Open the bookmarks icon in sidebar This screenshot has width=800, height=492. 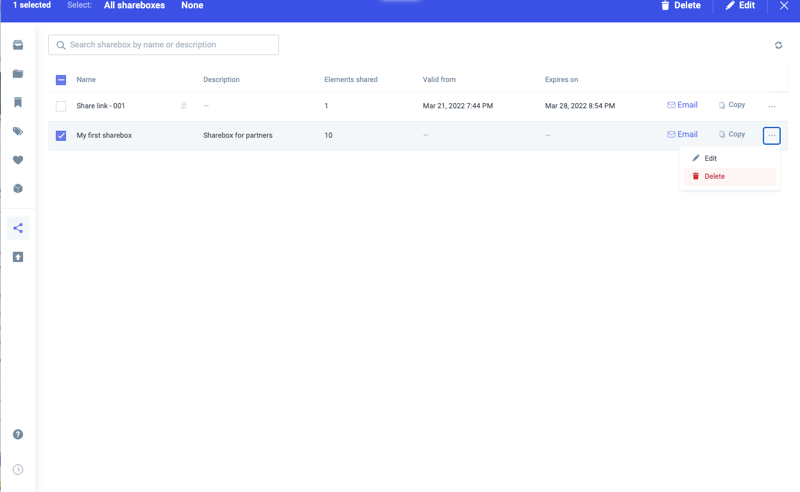click(18, 102)
